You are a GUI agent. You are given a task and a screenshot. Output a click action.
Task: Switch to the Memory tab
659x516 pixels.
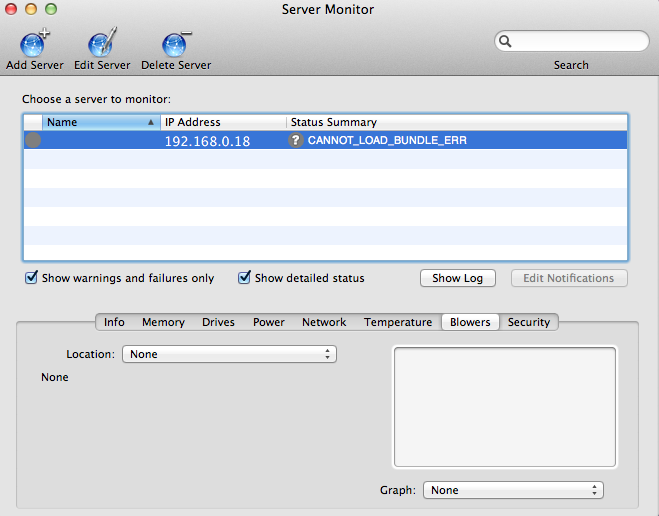coord(163,322)
